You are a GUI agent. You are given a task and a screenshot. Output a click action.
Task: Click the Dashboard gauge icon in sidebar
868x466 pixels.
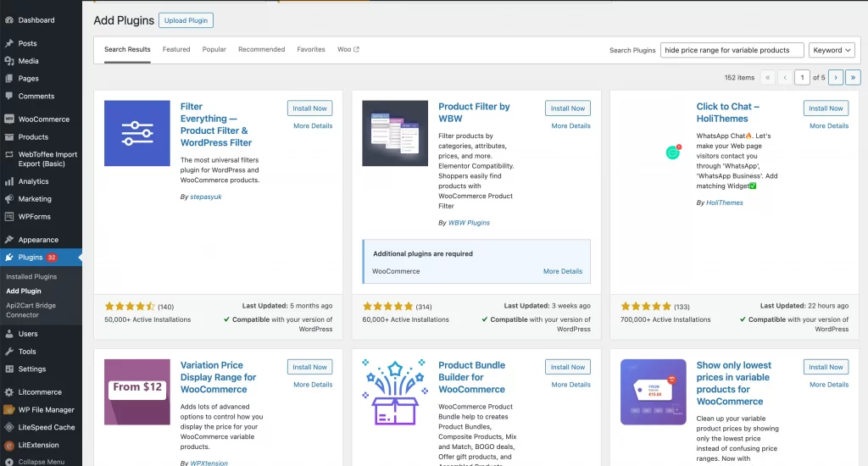[x=8, y=20]
